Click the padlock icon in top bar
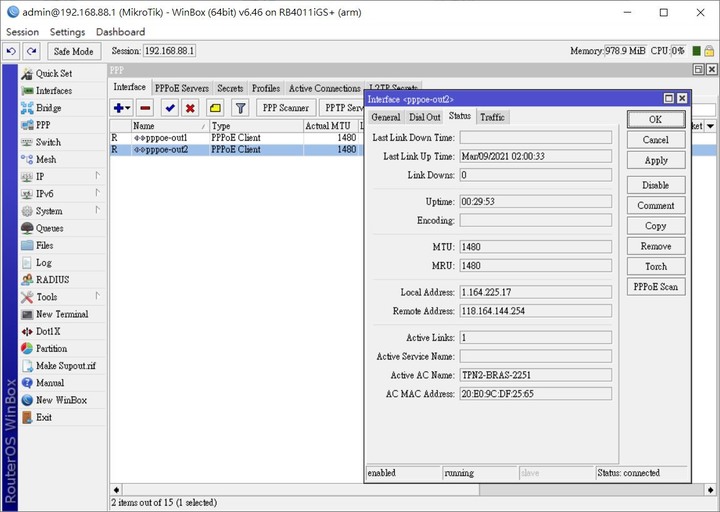Image resolution: width=720 pixels, height=512 pixels. pos(709,51)
